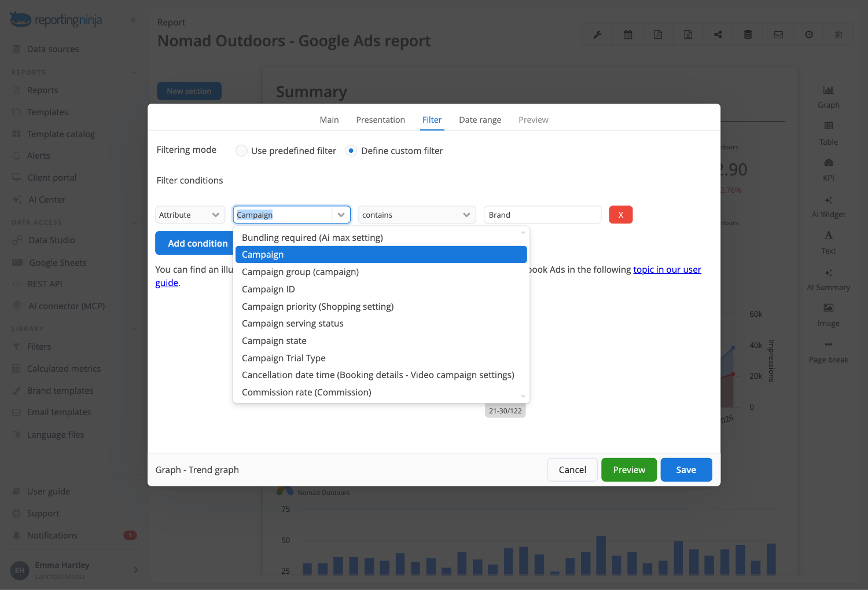The height and width of the screenshot is (590, 868).
Task: Switch to the Presentation tab
Action: click(x=380, y=120)
